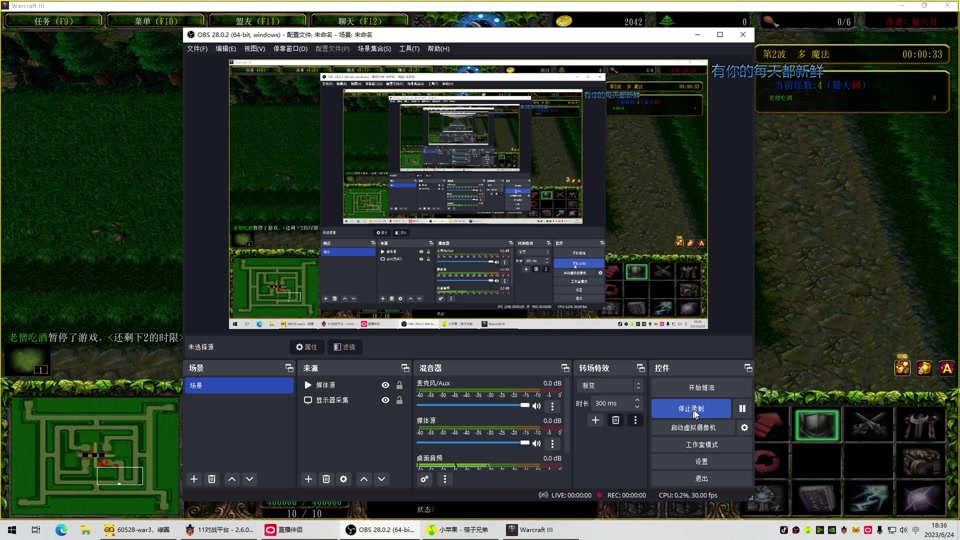Open the 场景集合(S) menu in OBS
The height and width of the screenshot is (540, 960).
pyautogui.click(x=374, y=48)
